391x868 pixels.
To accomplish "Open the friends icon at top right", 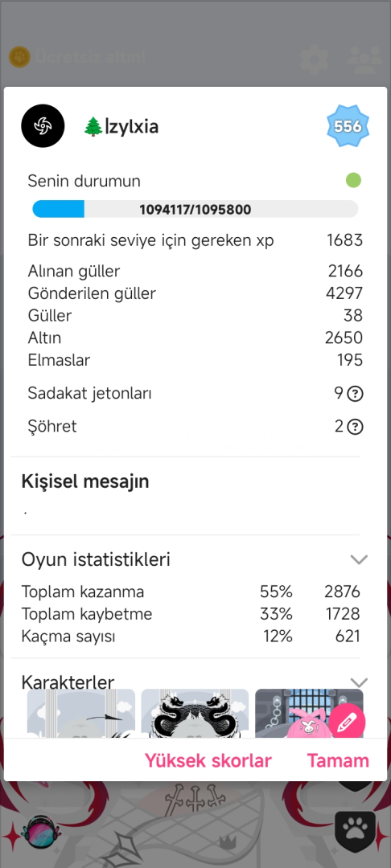I will pyautogui.click(x=365, y=59).
